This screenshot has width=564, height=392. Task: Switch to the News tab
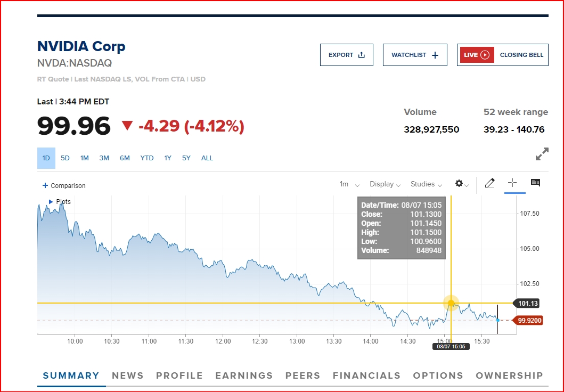coord(128,375)
